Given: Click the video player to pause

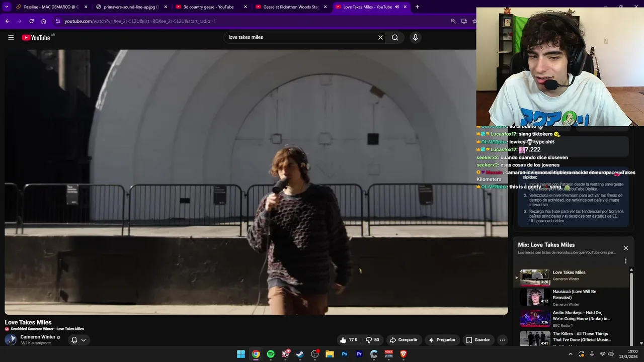Looking at the screenshot, I should tap(256, 182).
